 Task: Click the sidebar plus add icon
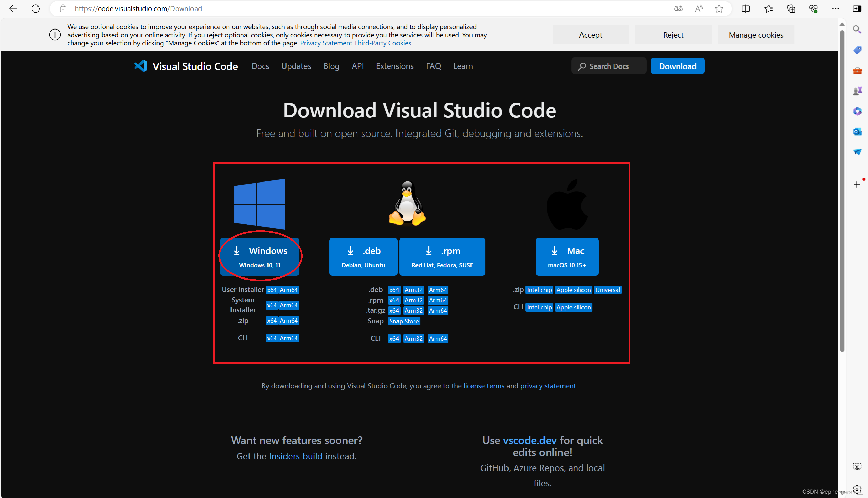coord(857,185)
